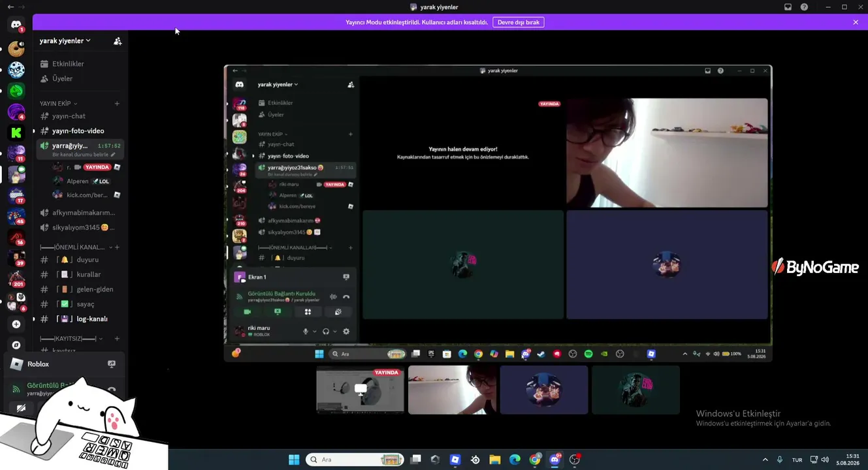Viewport: 868px width, 470px height.
Task: Open Google Chrome from taskbar
Action: [535, 460]
